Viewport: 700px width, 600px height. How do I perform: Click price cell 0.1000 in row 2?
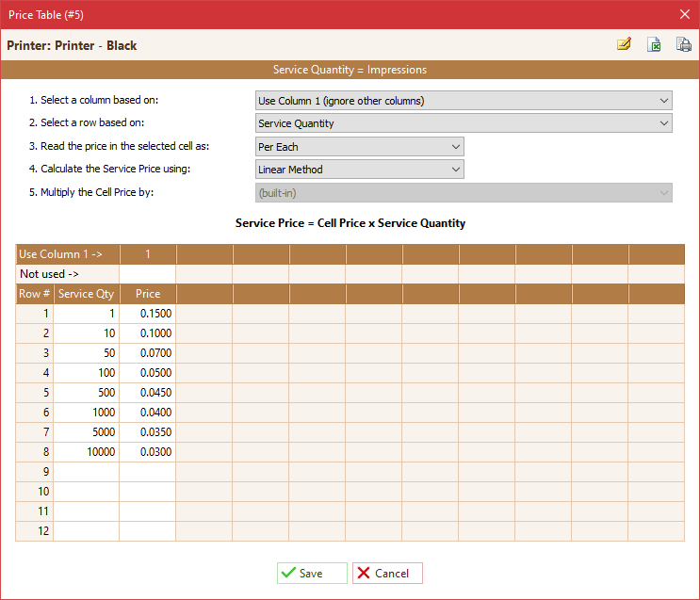(x=147, y=333)
